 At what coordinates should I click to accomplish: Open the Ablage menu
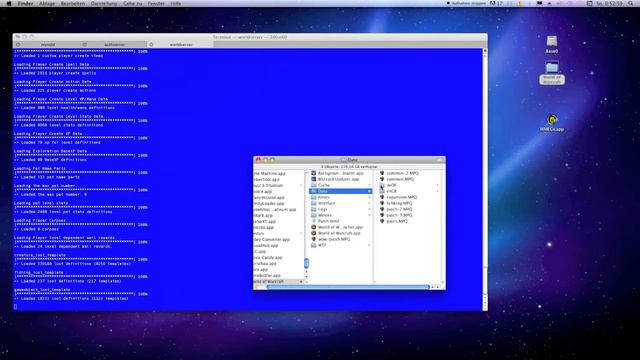pyautogui.click(x=47, y=3)
